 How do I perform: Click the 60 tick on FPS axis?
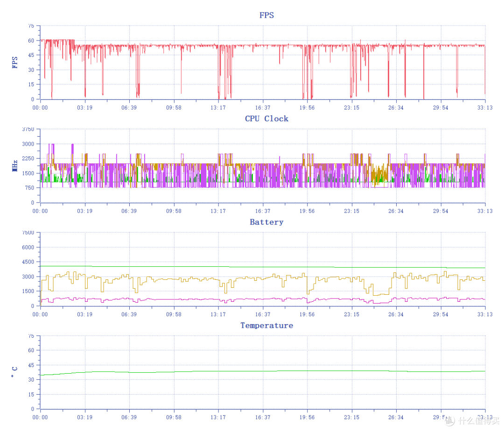pos(31,41)
